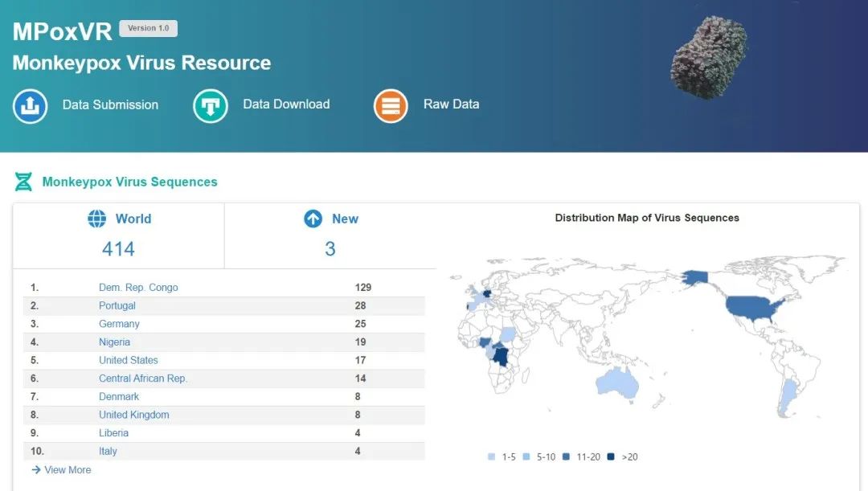
Task: Click the Data Download circular icon
Action: [x=211, y=105]
